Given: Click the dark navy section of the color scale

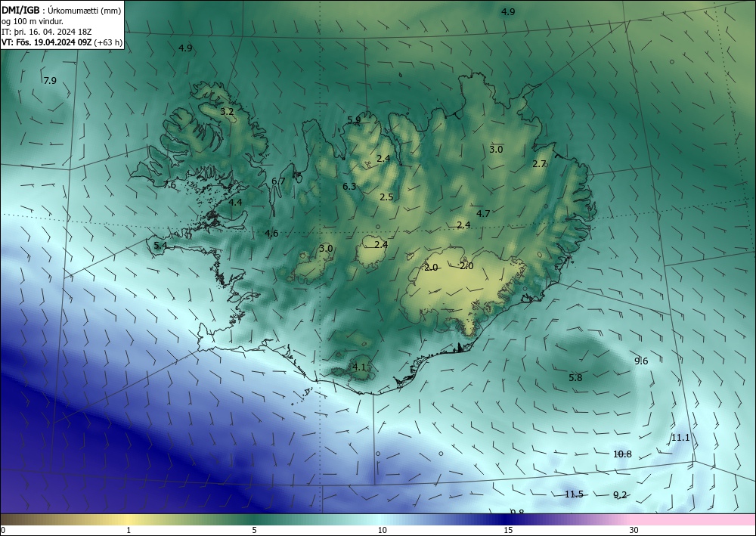Looking at the screenshot, I should 507,519.
